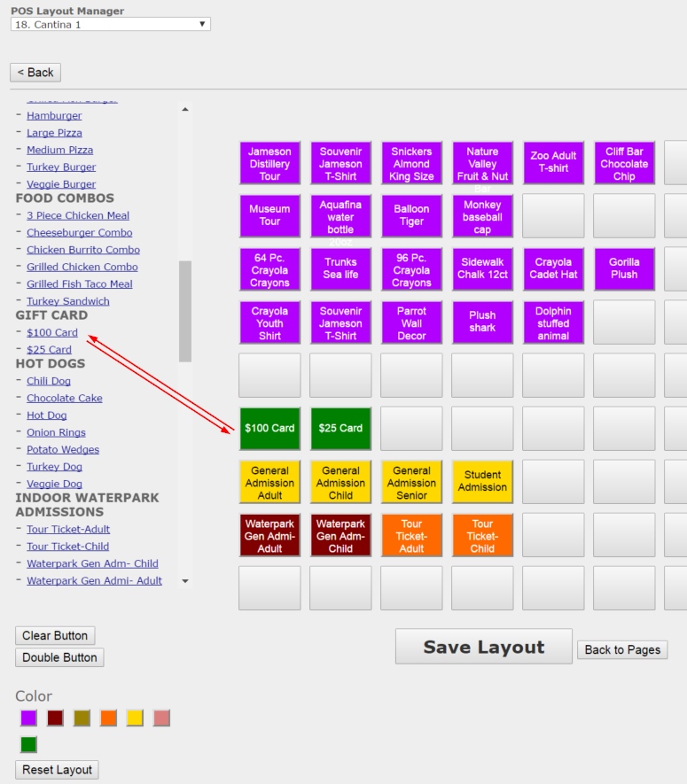Select the Turkey Sandwich link
Viewport: 687px width, 784px height.
[67, 301]
